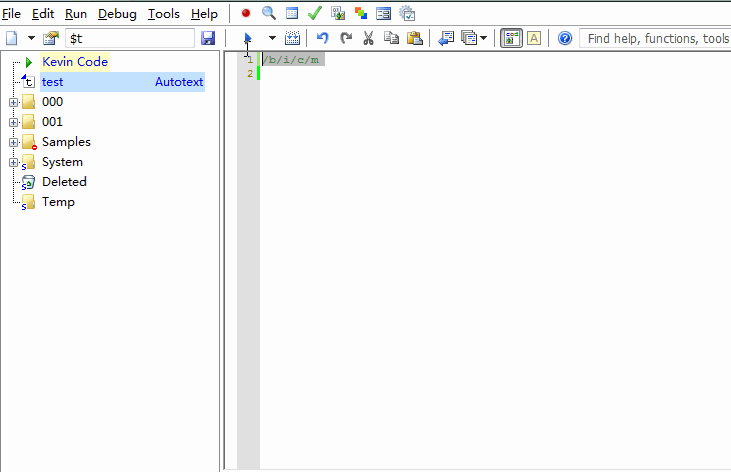Open item properties icon
This screenshot has width=731, height=472.
click(51, 38)
